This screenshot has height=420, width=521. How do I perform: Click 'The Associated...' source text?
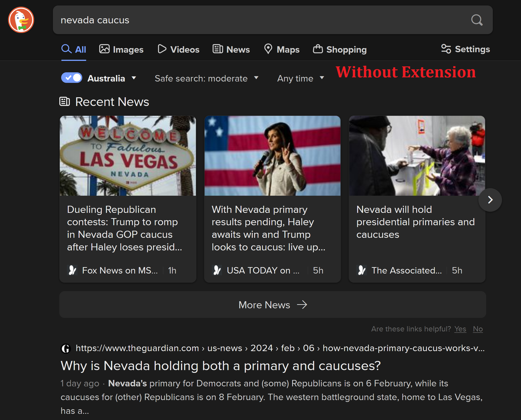[x=407, y=270]
